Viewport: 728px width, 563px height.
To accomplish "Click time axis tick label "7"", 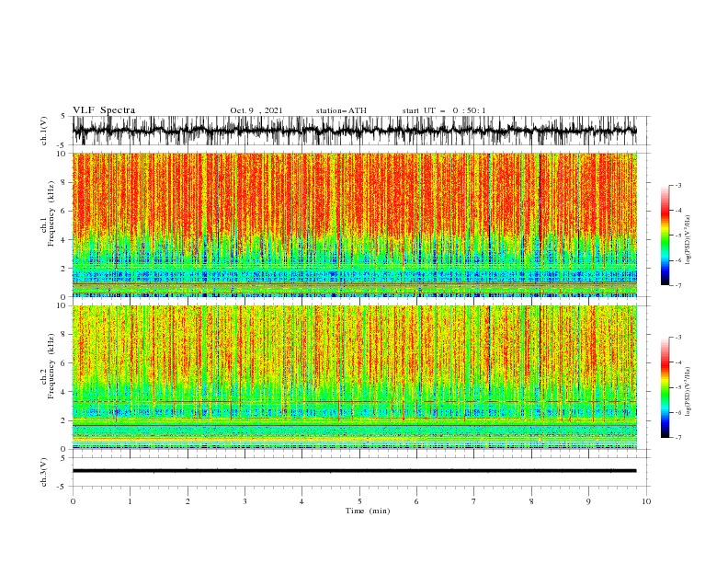I will 474,501.
